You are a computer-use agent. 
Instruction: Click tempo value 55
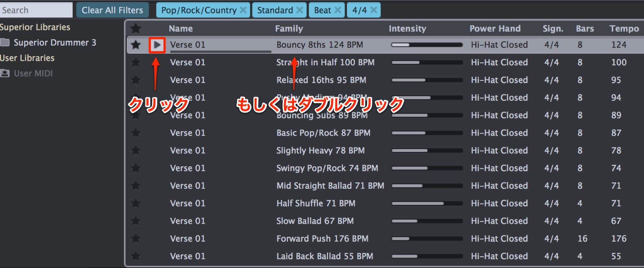tap(616, 256)
